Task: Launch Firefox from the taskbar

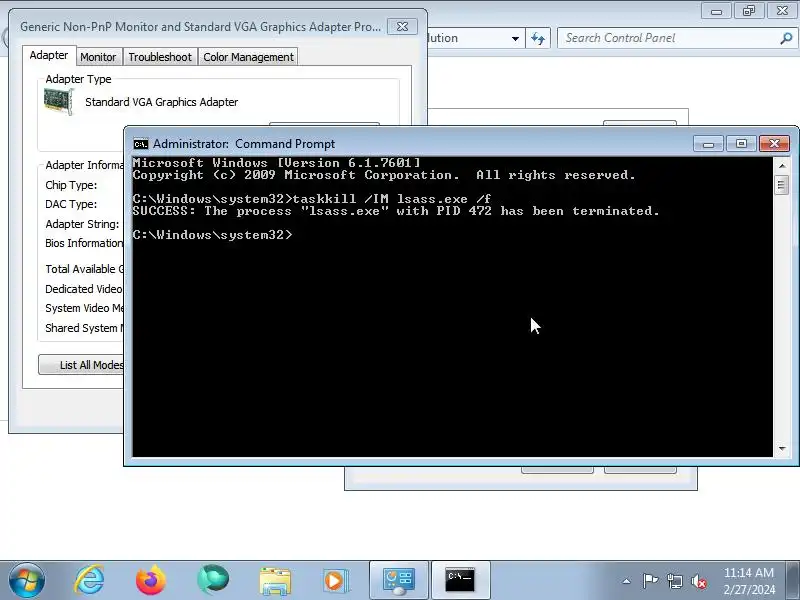Action: tap(151, 580)
